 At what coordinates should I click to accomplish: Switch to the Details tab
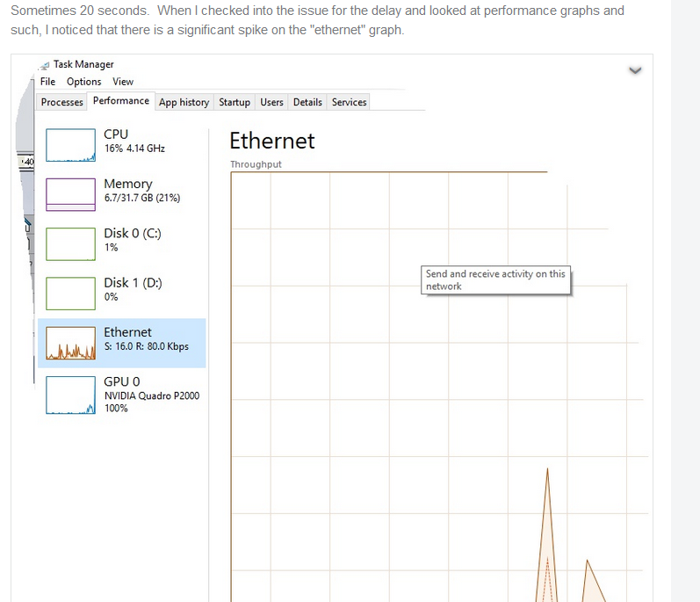[307, 102]
